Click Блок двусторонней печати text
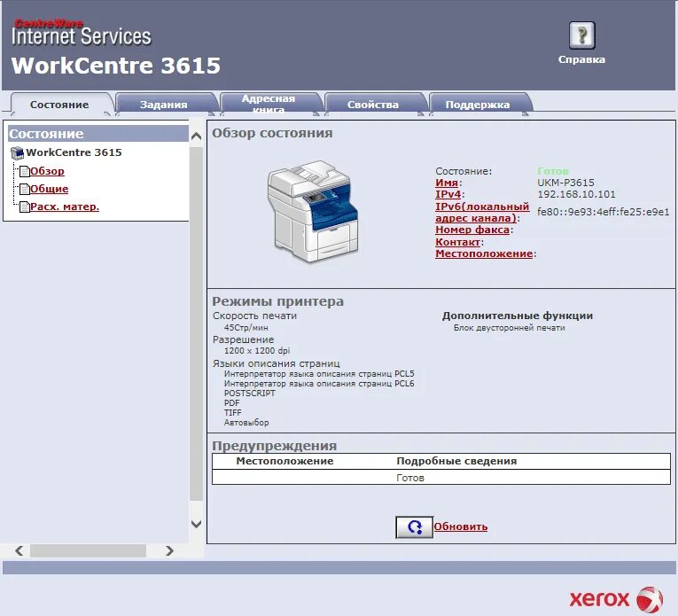Image resolution: width=678 pixels, height=616 pixels. coord(510,328)
